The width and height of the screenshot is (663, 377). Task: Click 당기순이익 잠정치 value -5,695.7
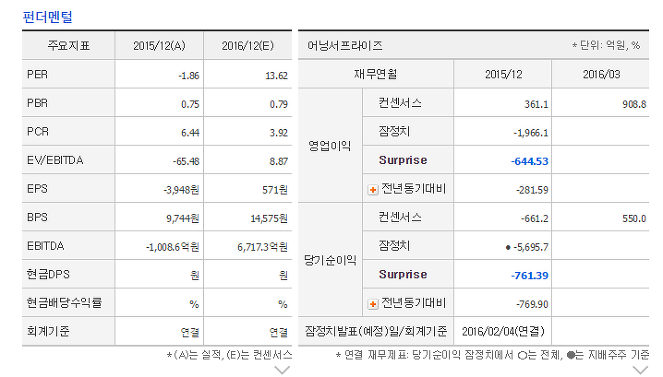(531, 247)
